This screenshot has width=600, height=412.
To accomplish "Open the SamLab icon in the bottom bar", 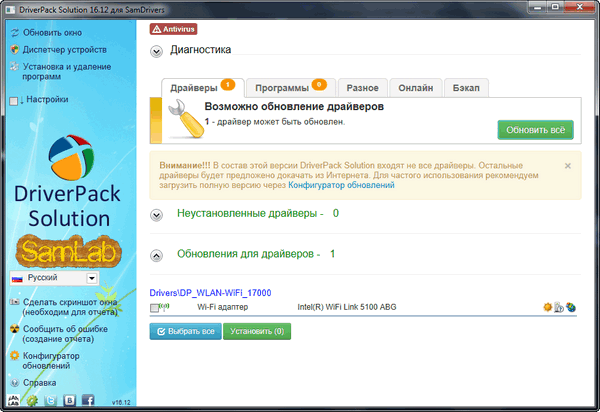I will coord(13,400).
